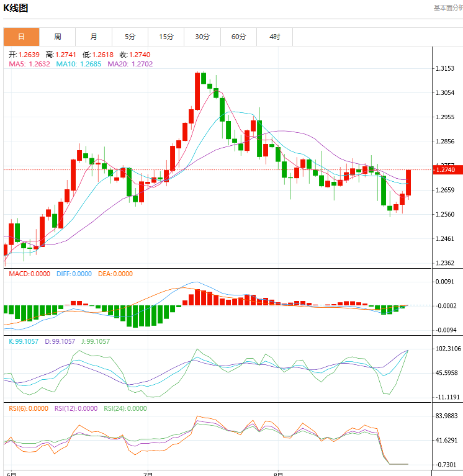Click the latest red candlestick at 1.2740
463x476 pixels.
[x=408, y=182]
